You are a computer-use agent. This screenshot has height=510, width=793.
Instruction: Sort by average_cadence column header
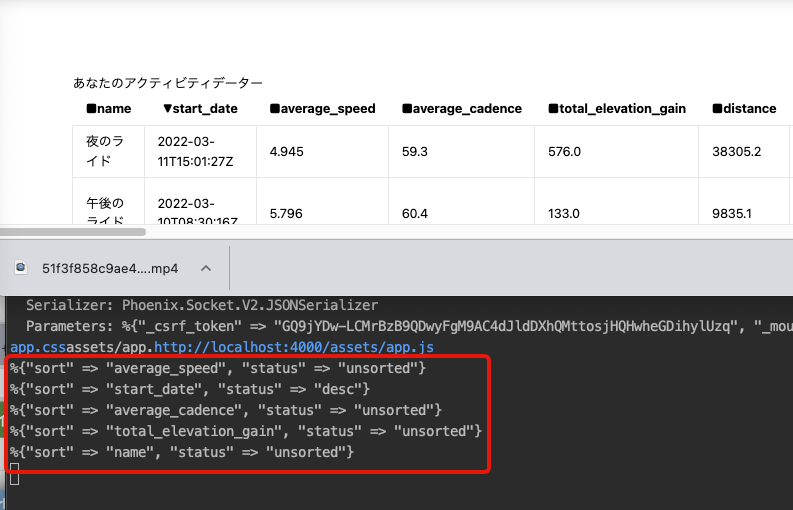pyautogui.click(x=462, y=108)
